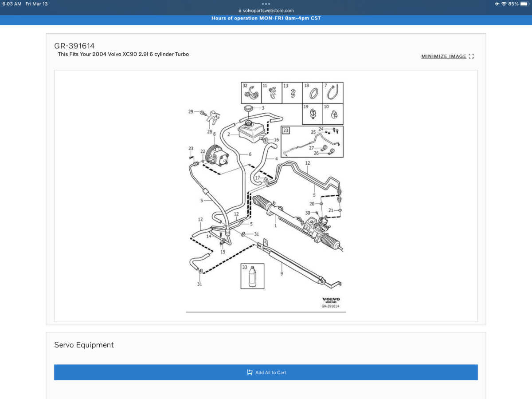Viewport: 532px width, 399px height.
Task: Tap the Wi-Fi status icon
Action: (x=504, y=4)
